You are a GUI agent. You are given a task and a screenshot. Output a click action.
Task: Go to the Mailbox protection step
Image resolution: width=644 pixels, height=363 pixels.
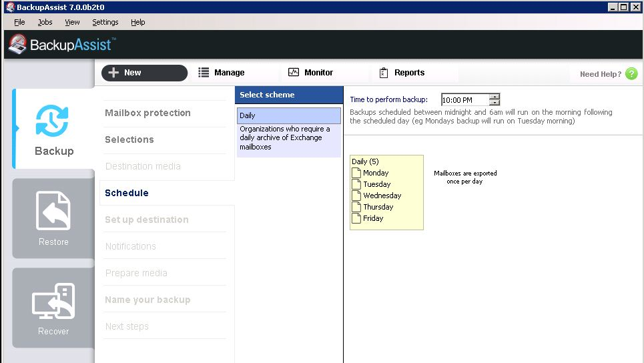(147, 113)
